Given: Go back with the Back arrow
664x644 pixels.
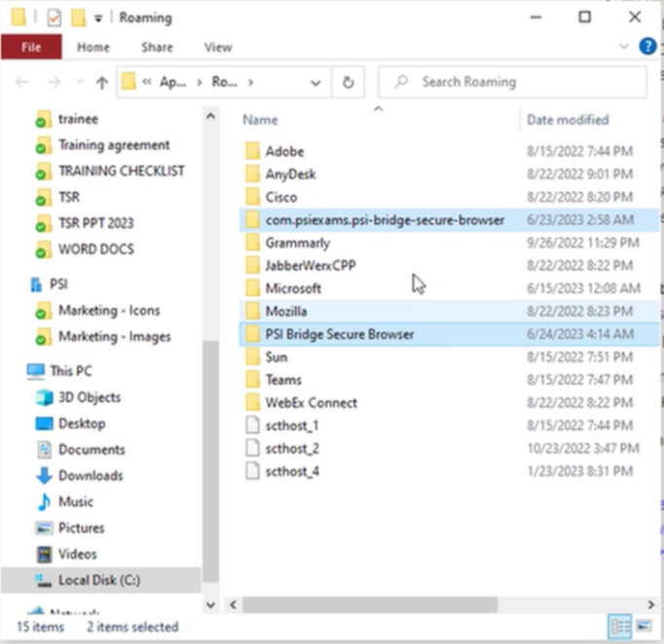Looking at the screenshot, I should coord(22,82).
